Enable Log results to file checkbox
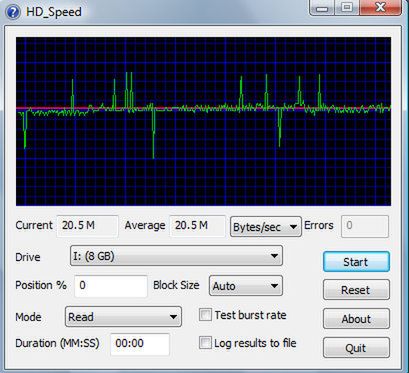Image resolution: width=409 pixels, height=373 pixels. [x=205, y=343]
